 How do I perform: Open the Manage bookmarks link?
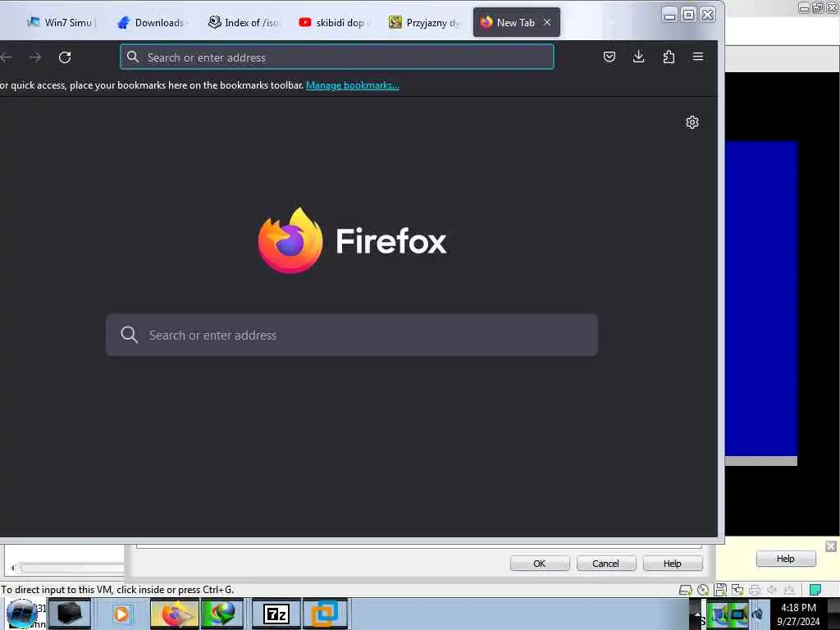click(x=353, y=85)
